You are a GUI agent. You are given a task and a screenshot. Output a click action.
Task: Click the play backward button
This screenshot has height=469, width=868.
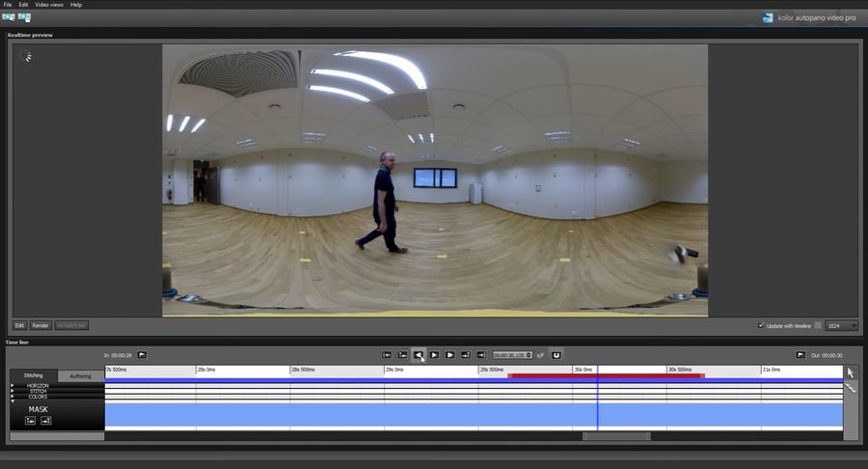(x=419, y=355)
